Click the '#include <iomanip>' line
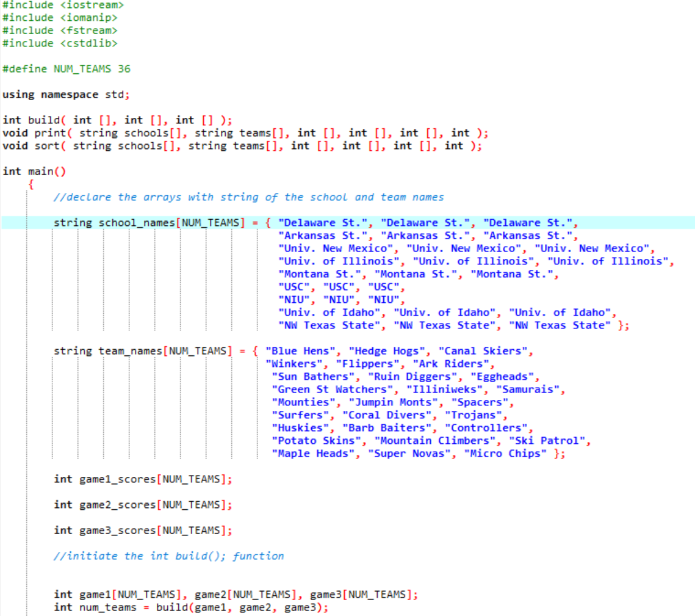Screen dimensions: 695x616 point(60,18)
